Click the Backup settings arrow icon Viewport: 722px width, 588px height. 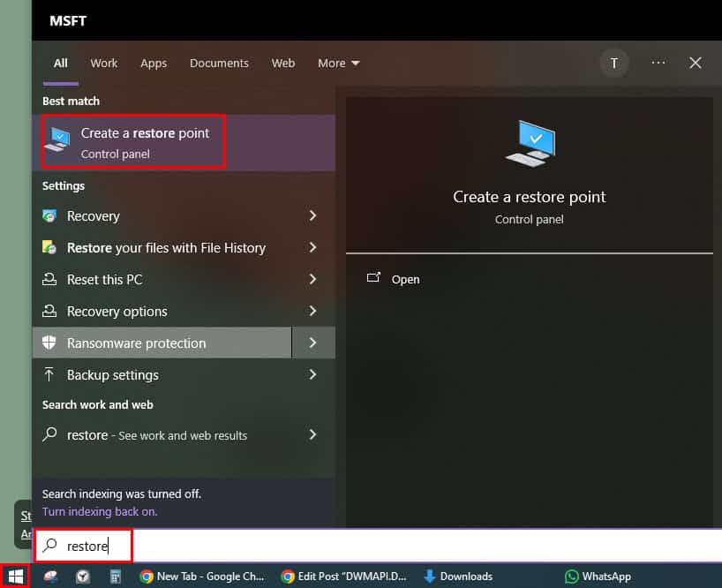49,374
